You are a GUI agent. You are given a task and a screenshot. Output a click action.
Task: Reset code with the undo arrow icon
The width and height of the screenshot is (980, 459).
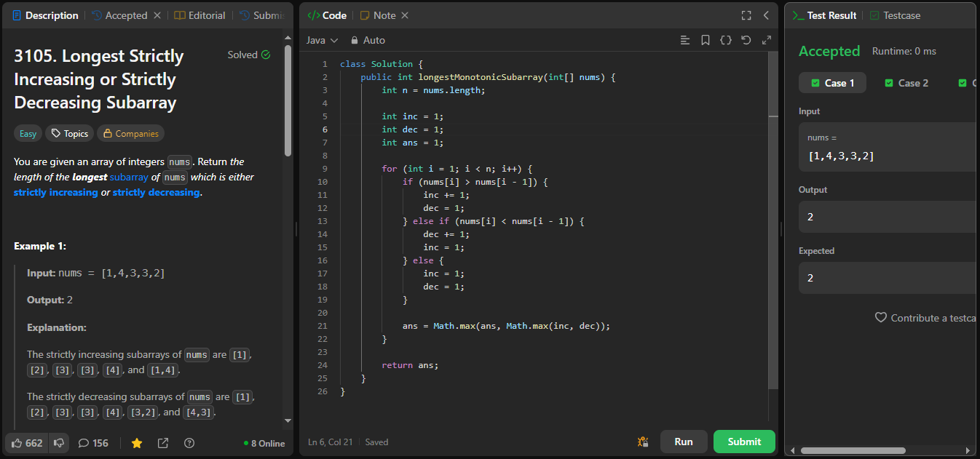pos(746,40)
